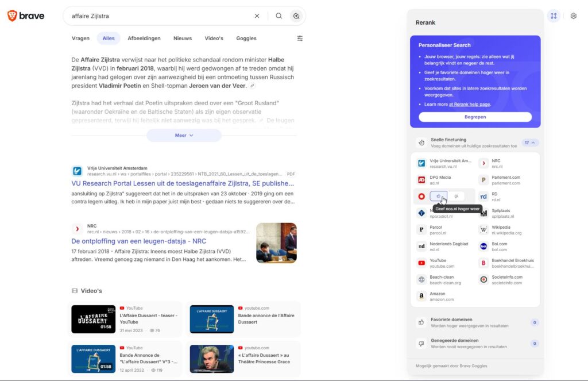Expand the Meer answer button
588x381 pixels.
(184, 135)
